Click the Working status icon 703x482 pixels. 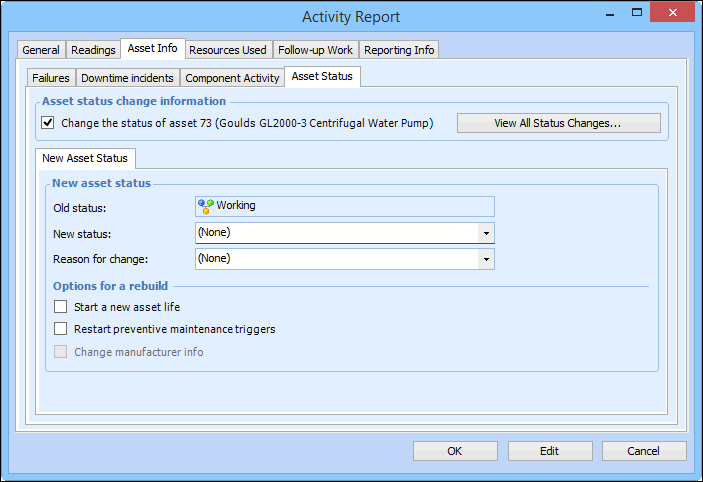tap(205, 206)
